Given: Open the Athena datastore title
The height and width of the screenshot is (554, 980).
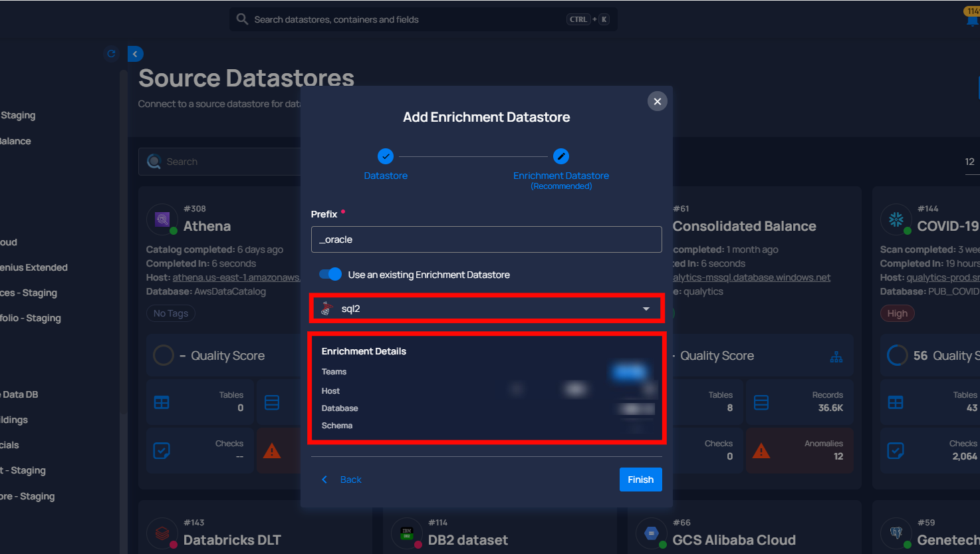Looking at the screenshot, I should (x=207, y=226).
